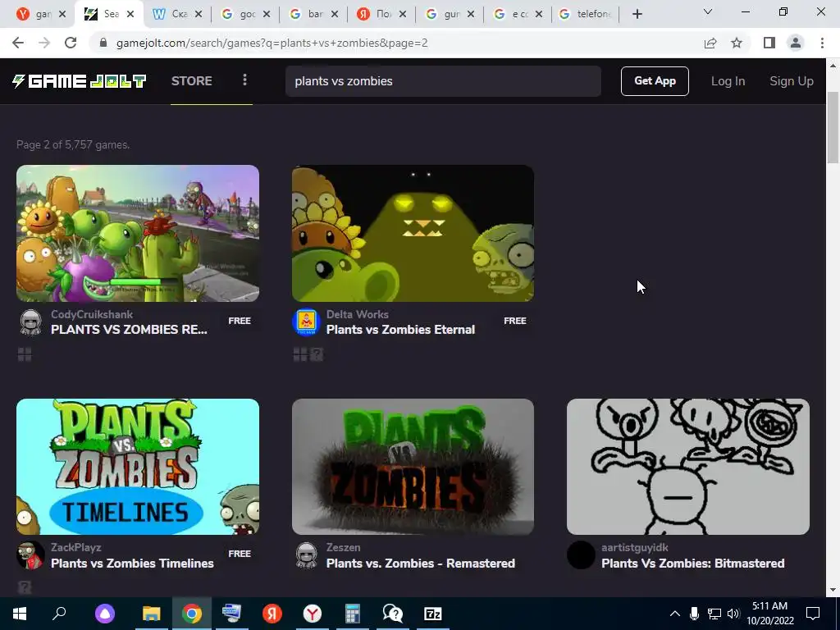Open File Explorer from the taskbar

152,614
